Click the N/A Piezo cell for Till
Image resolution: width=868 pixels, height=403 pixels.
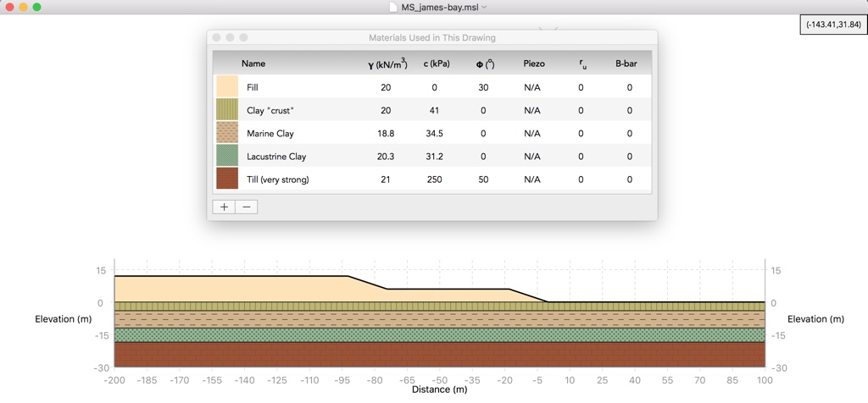click(x=532, y=179)
